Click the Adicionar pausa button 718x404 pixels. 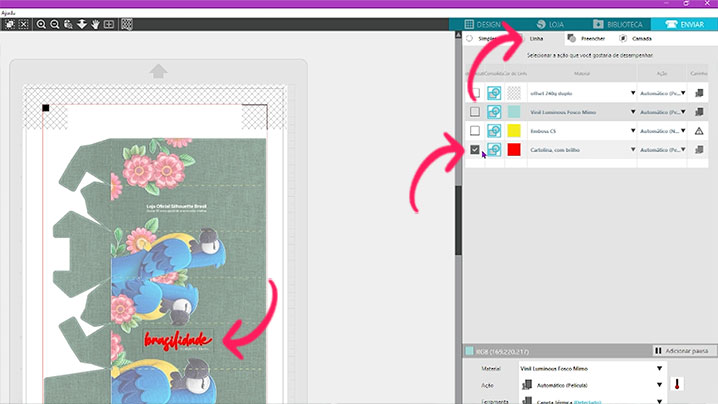coord(682,351)
